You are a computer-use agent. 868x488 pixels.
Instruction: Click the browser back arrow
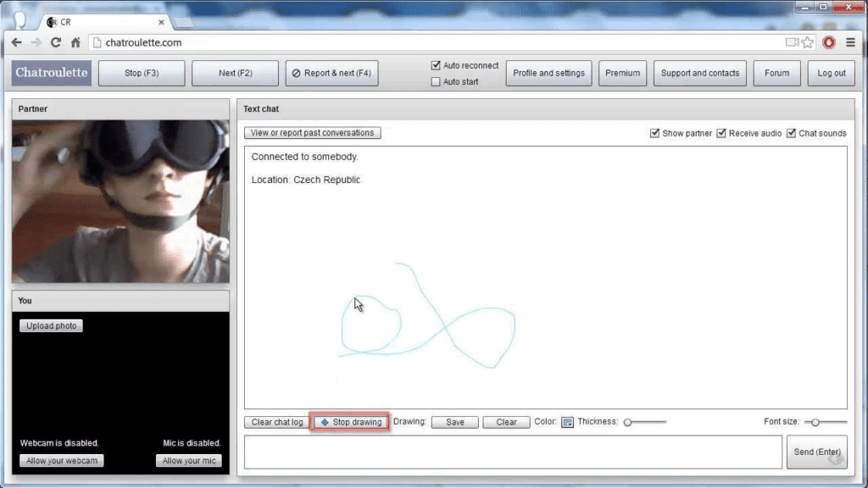[x=16, y=42]
